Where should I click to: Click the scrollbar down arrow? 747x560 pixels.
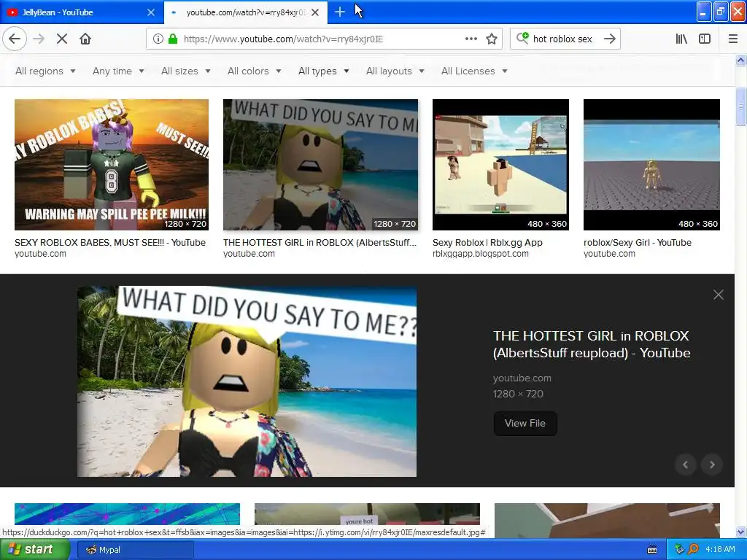741,532
